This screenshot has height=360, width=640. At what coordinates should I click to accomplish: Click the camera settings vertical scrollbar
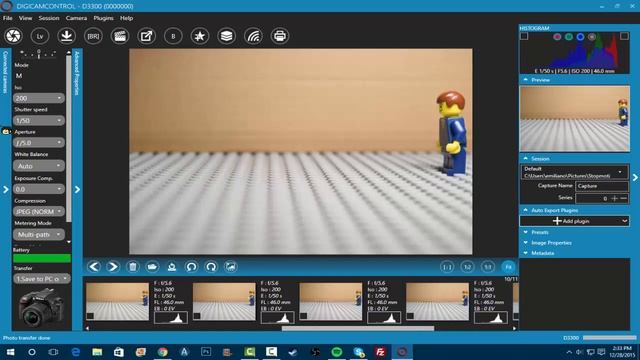click(69, 139)
